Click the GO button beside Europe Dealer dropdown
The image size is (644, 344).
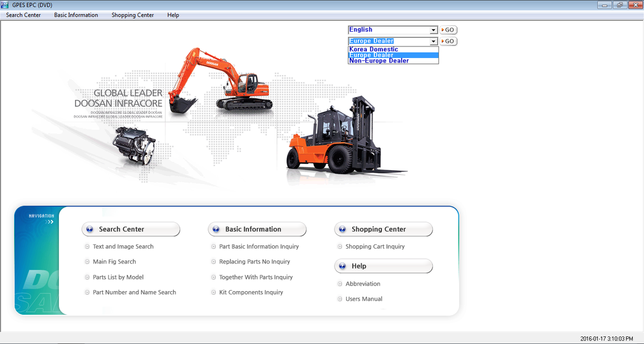tap(448, 41)
